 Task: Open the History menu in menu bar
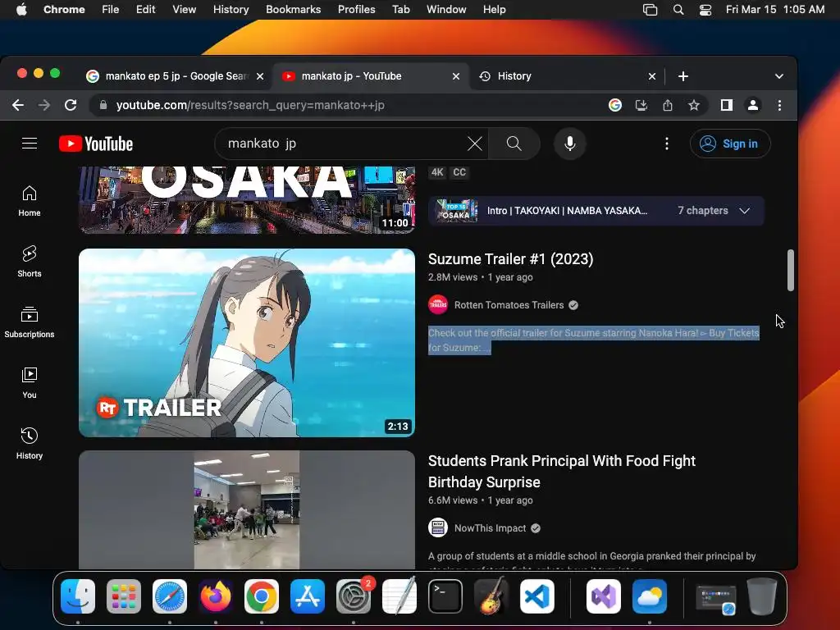tap(231, 9)
